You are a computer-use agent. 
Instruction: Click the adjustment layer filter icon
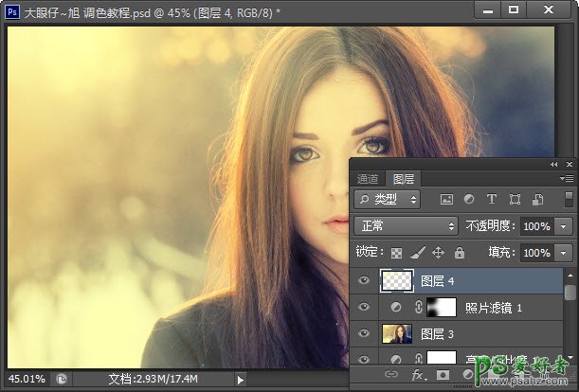tap(469, 200)
